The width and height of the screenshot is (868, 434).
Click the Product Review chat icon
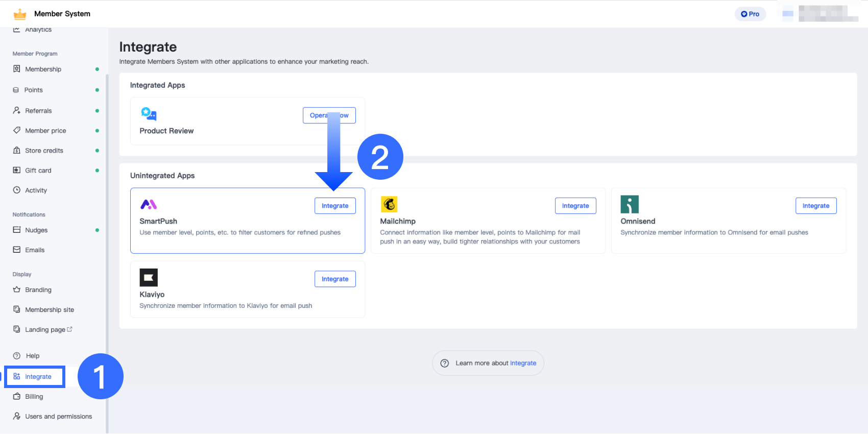point(149,114)
